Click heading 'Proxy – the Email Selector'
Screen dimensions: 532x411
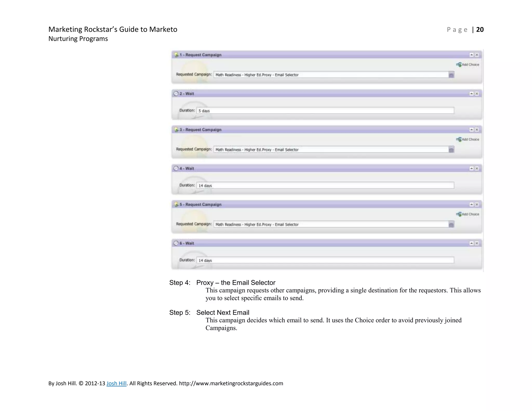click(x=236, y=283)
